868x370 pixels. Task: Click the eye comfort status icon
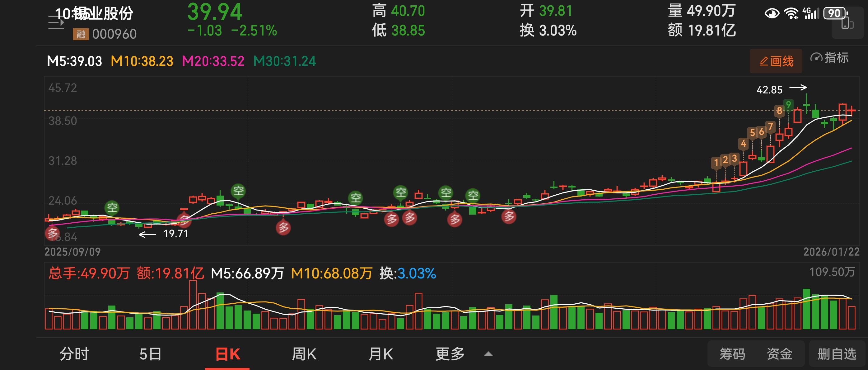[x=772, y=13]
